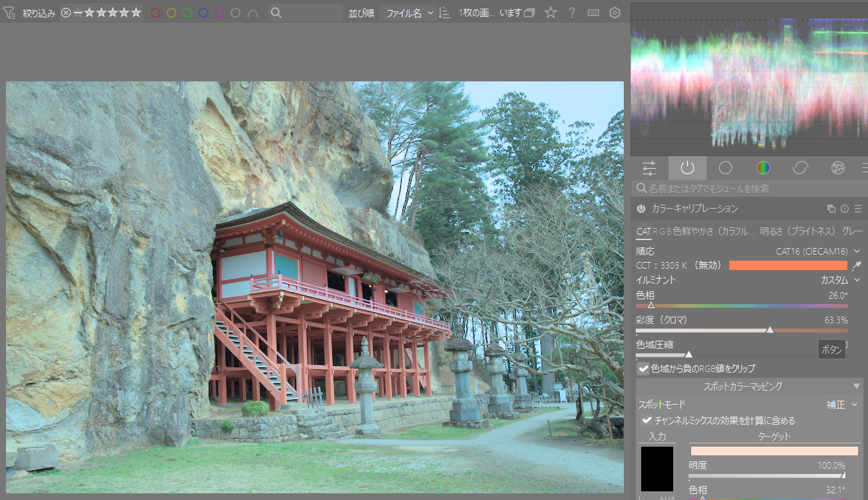
Task: Open the ファイル名 sort order dropdown
Action: point(410,13)
